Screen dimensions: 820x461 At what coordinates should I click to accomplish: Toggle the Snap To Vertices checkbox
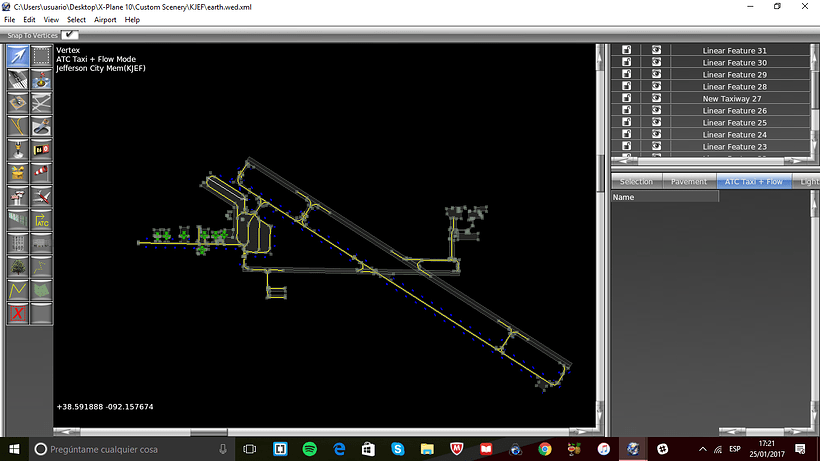coord(69,34)
